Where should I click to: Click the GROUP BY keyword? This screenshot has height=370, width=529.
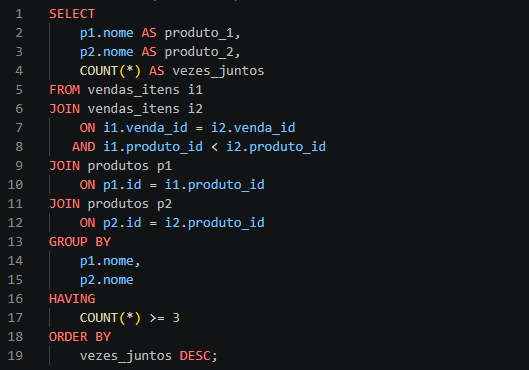(x=80, y=242)
